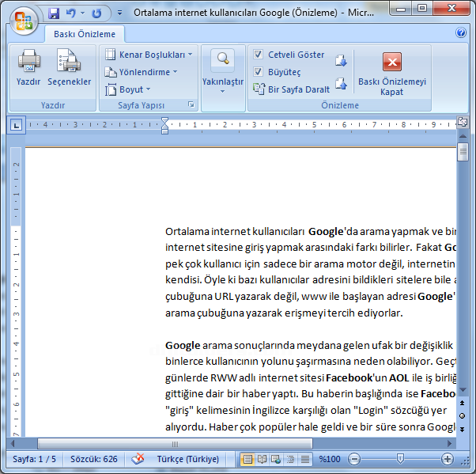
Task: Click the vertical scrollbar thumb
Action: pos(463,152)
